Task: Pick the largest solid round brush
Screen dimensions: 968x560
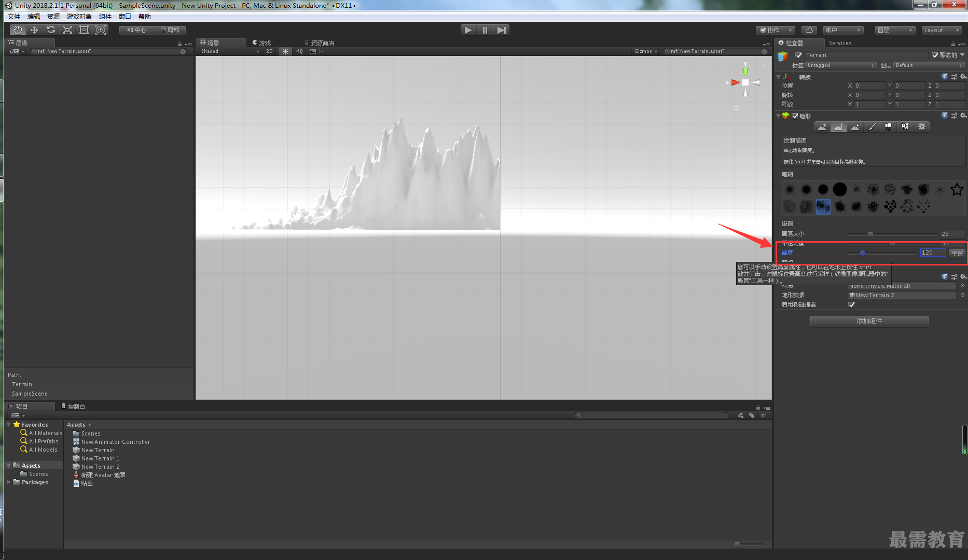Action: 840,190
